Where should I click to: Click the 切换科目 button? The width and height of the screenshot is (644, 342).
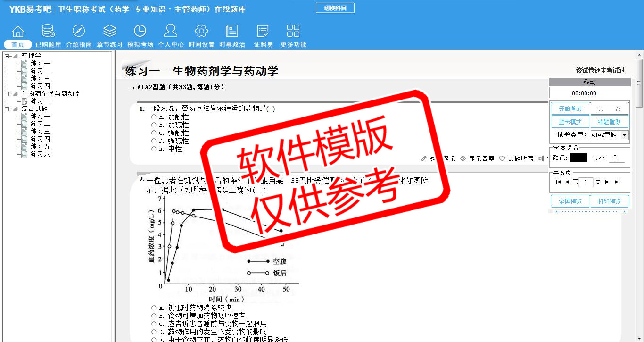tap(335, 8)
